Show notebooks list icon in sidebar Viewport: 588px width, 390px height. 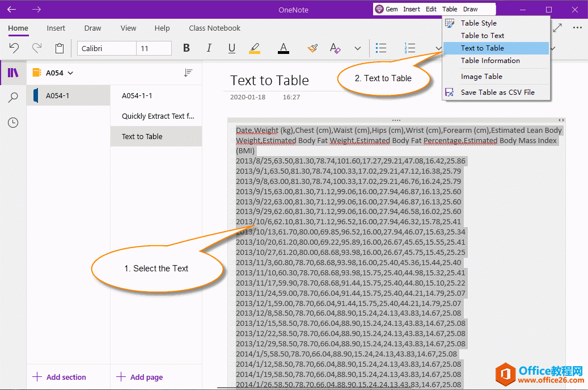[x=13, y=73]
